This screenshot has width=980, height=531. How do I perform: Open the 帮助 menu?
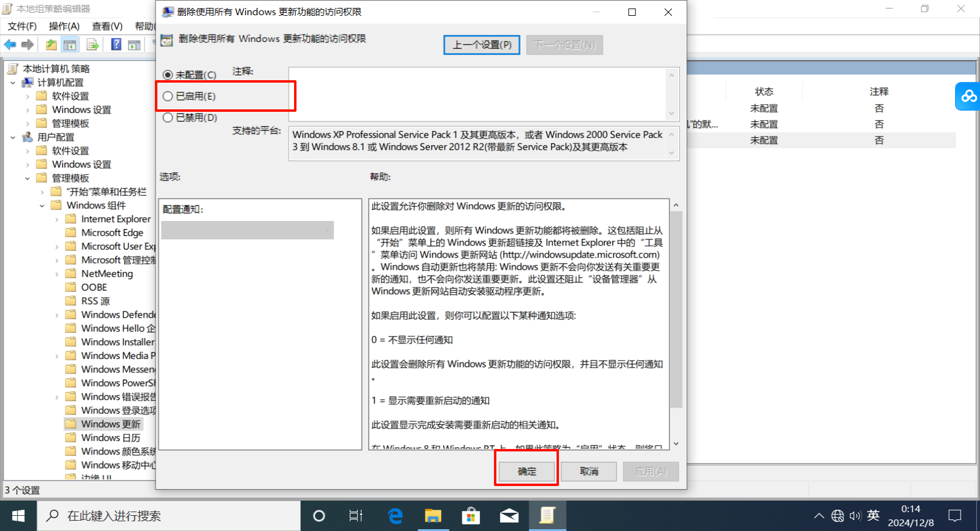click(x=145, y=26)
